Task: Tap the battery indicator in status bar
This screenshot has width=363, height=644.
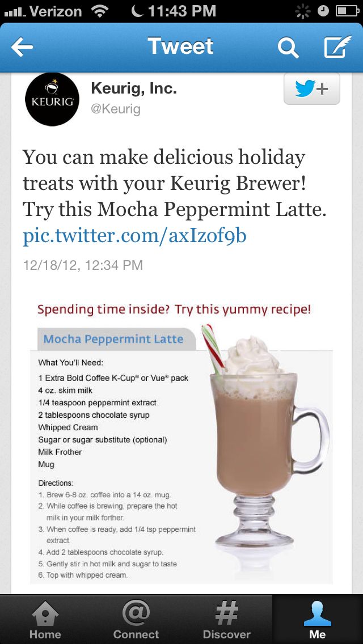Action: [347, 11]
